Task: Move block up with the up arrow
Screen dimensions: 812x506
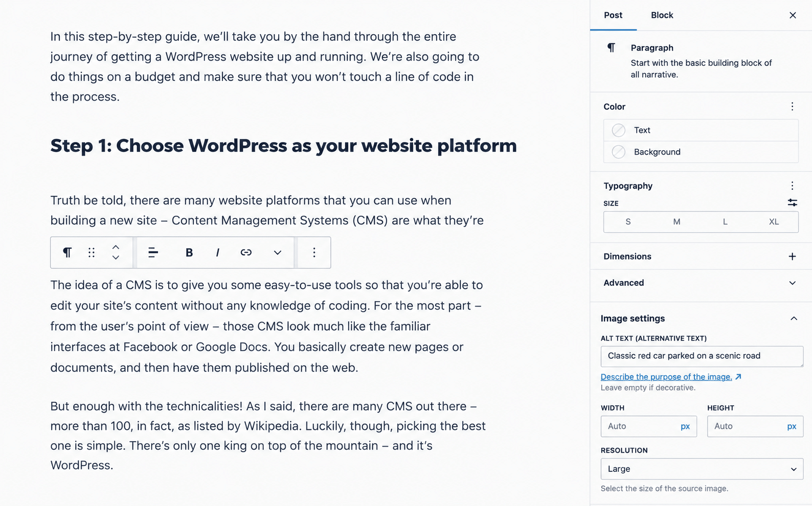Action: point(116,247)
